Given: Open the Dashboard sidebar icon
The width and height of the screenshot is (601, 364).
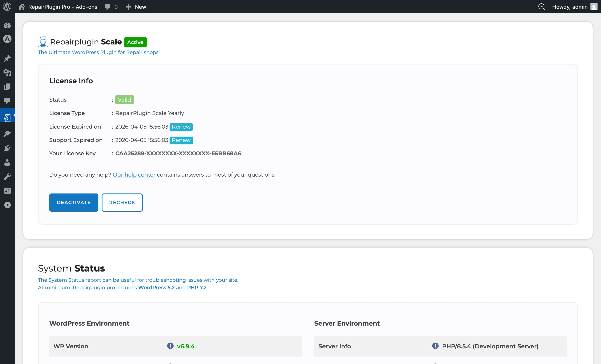Looking at the screenshot, I should [7, 25].
